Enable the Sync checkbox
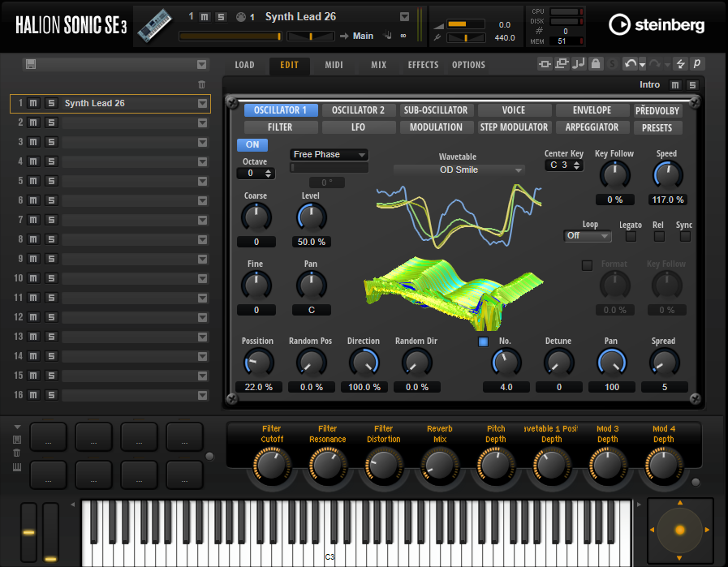 (685, 236)
